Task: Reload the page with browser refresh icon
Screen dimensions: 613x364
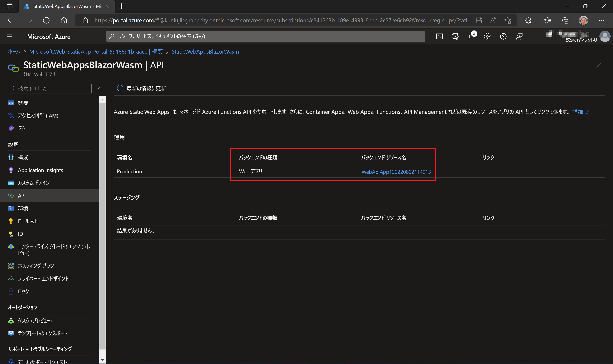Action: pos(46,20)
